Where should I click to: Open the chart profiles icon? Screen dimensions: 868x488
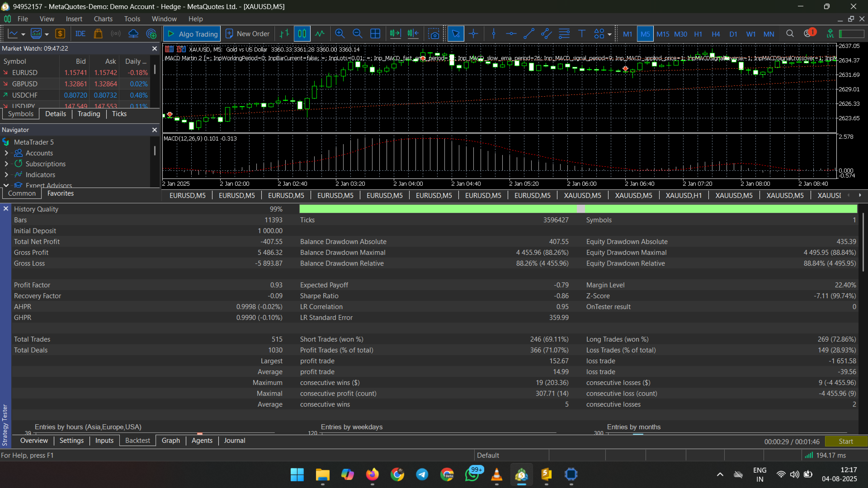pyautogui.click(x=36, y=34)
